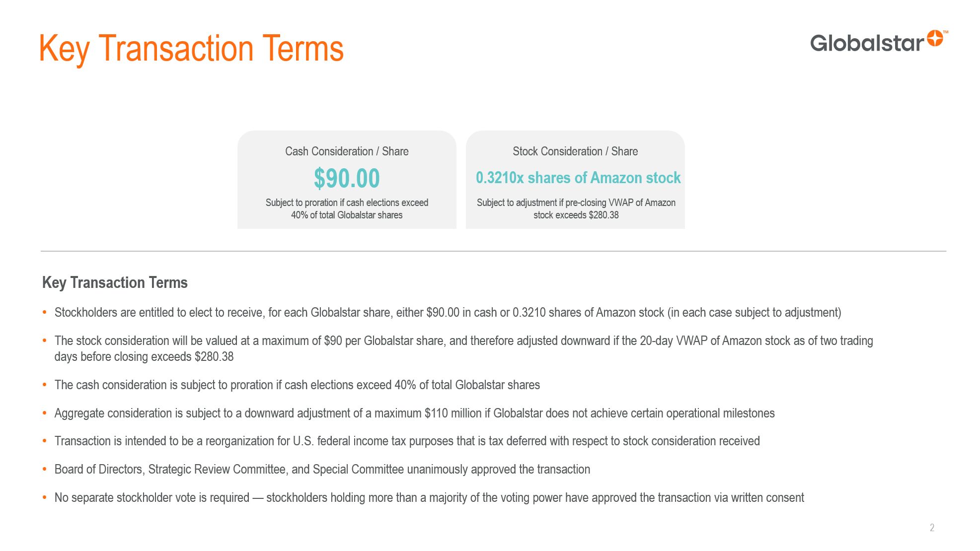
Task: Click the horizontal divider line below the cards
Action: (493, 251)
